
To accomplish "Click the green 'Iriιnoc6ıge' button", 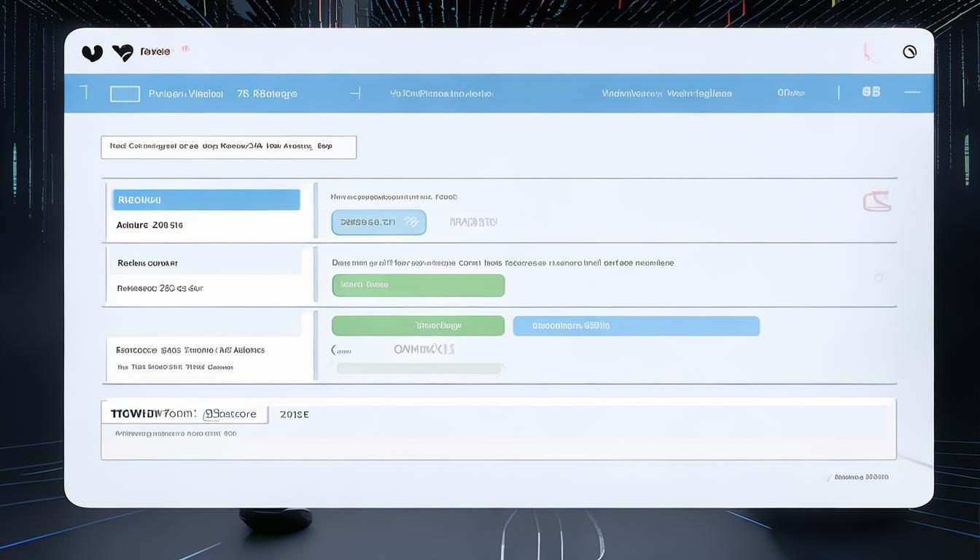I will click(418, 326).
